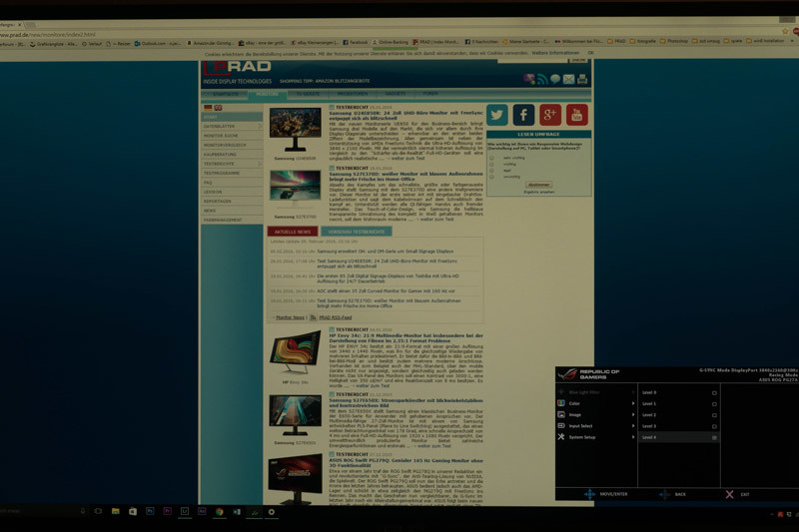Click the OSD Move/Enter arrows icon

[589, 494]
